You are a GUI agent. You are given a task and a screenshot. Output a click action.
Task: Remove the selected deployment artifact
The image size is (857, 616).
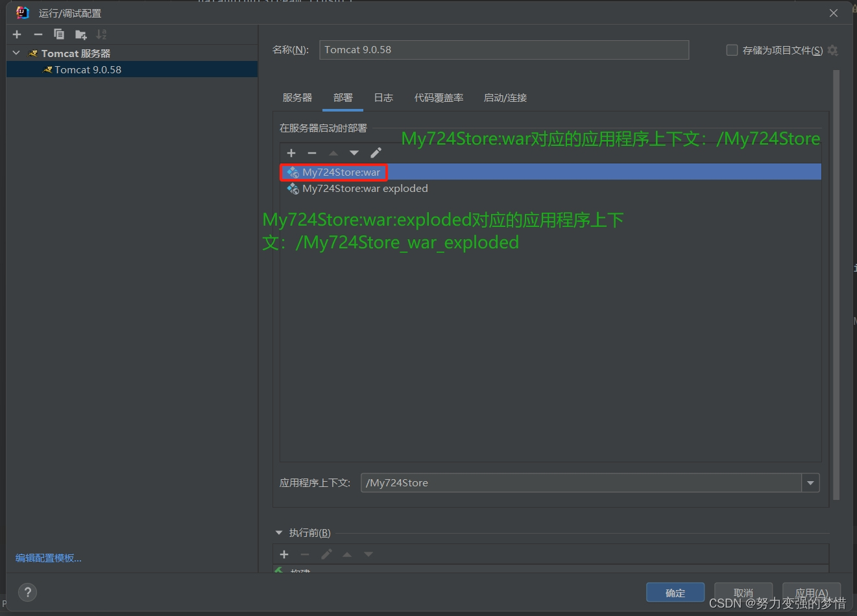312,153
